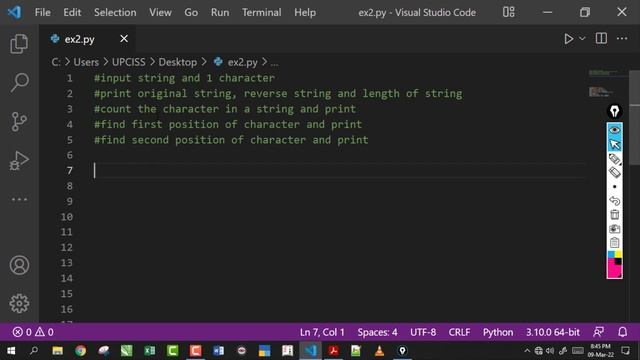Select the eraser tool in annotation toolbar
Viewport: 640px width, 360px height.
coord(614,173)
